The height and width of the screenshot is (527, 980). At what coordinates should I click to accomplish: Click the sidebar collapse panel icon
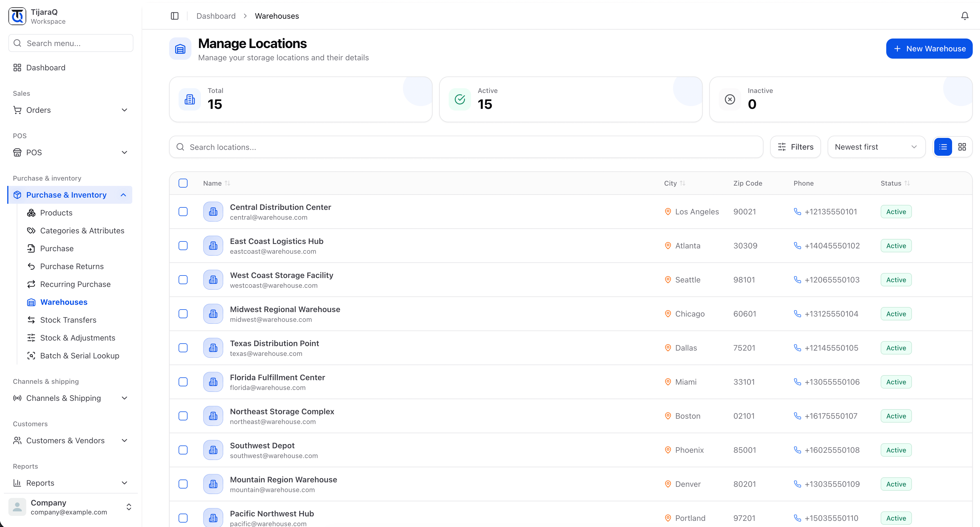click(175, 16)
